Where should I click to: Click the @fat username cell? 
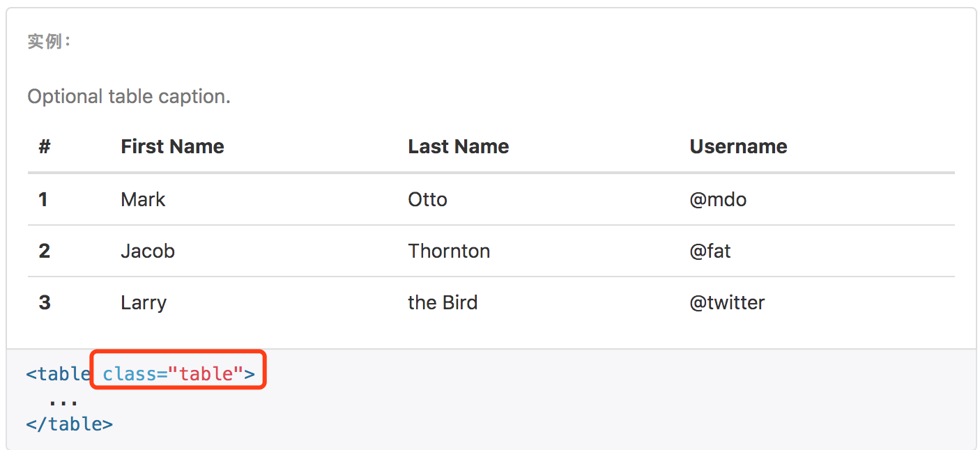click(710, 251)
